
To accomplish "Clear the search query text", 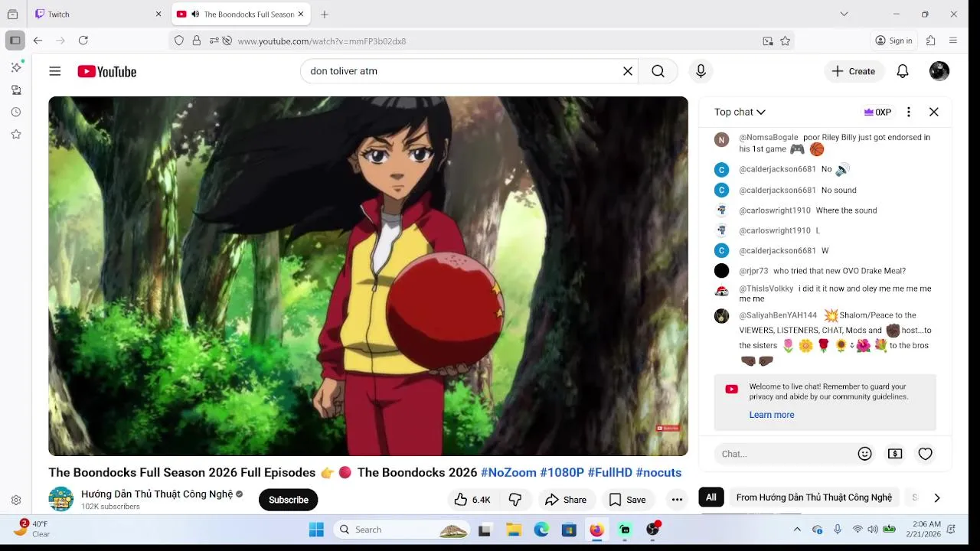I will [x=628, y=71].
